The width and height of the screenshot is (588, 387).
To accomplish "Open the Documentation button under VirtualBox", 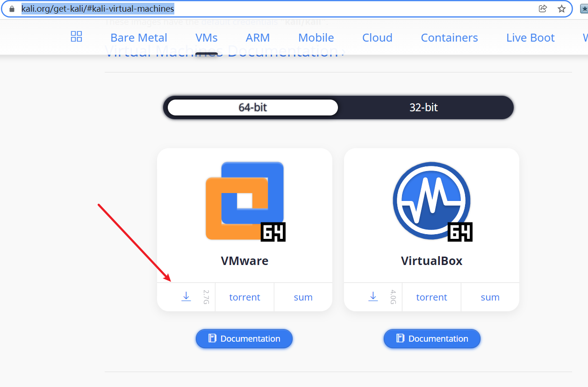I will [x=432, y=338].
